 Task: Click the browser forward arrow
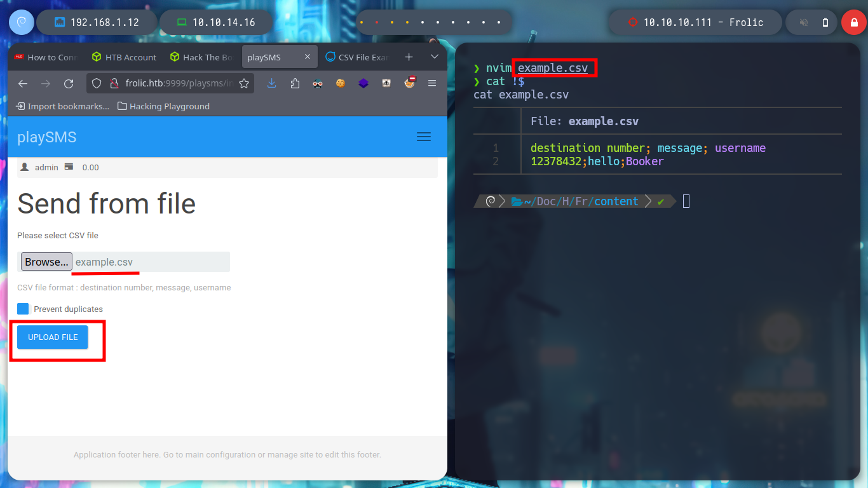[46, 83]
